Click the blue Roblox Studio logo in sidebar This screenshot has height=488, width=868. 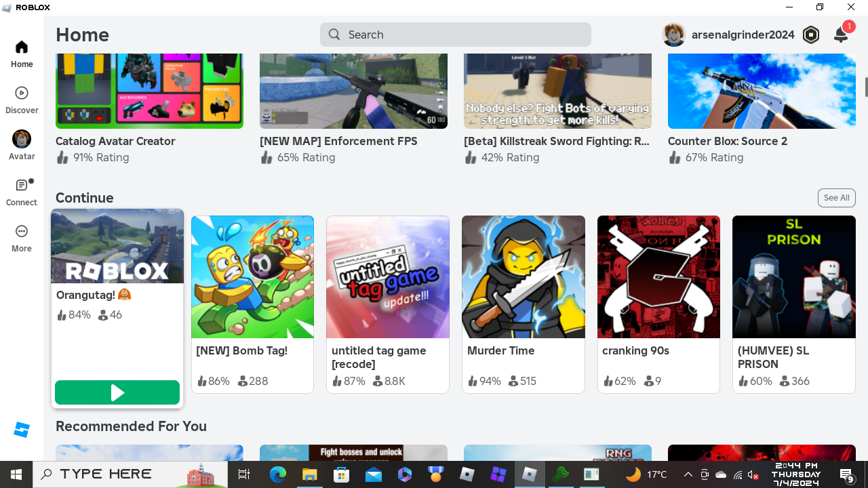tap(22, 430)
